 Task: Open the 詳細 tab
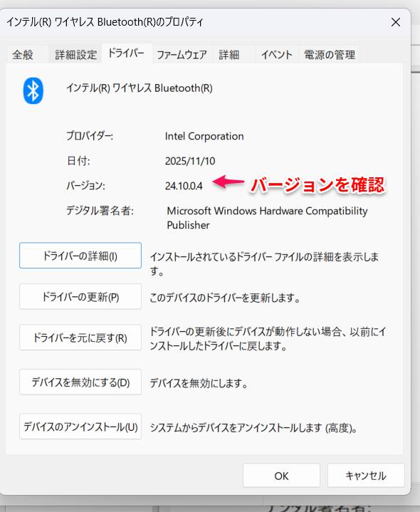coord(229,55)
